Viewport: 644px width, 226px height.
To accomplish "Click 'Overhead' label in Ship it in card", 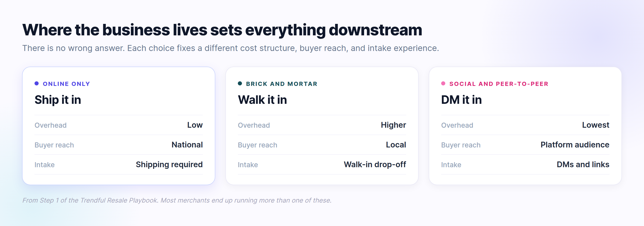I will [x=51, y=125].
